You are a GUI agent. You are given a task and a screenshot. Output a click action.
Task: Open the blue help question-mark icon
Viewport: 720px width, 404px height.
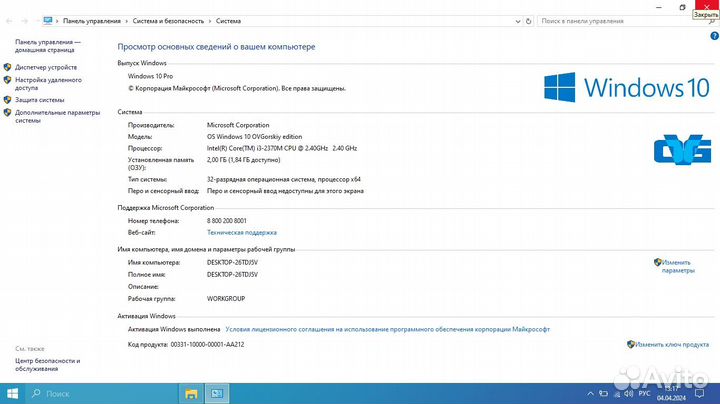(x=714, y=36)
